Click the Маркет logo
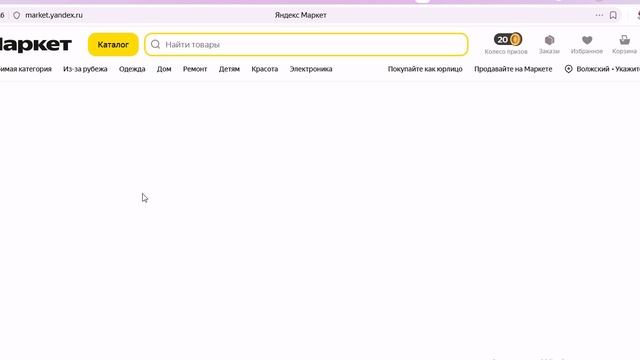 point(36,45)
